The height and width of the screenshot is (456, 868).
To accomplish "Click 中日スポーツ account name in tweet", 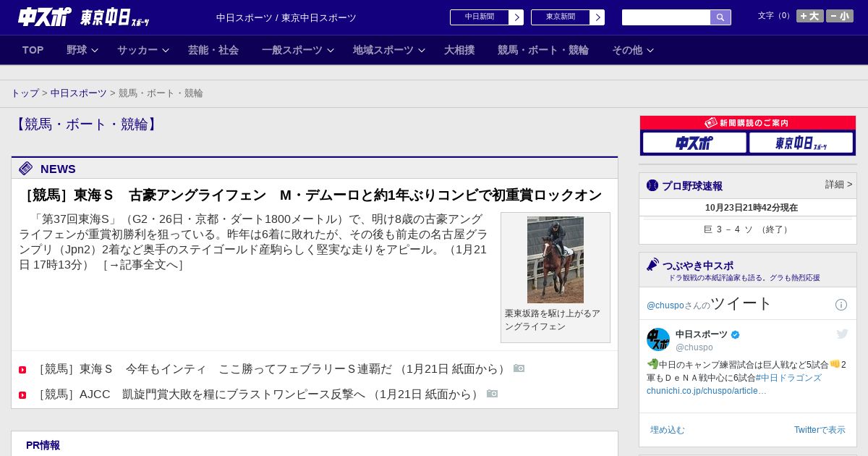I will coord(702,334).
